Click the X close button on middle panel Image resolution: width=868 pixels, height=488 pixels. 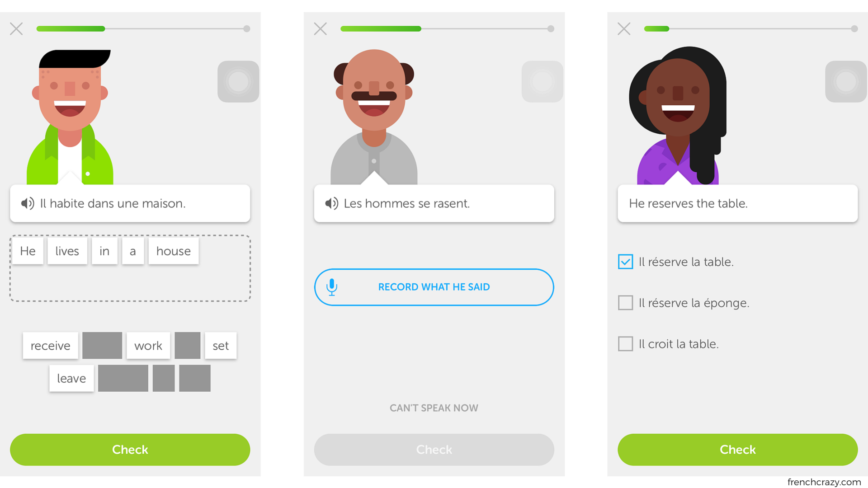tap(320, 28)
